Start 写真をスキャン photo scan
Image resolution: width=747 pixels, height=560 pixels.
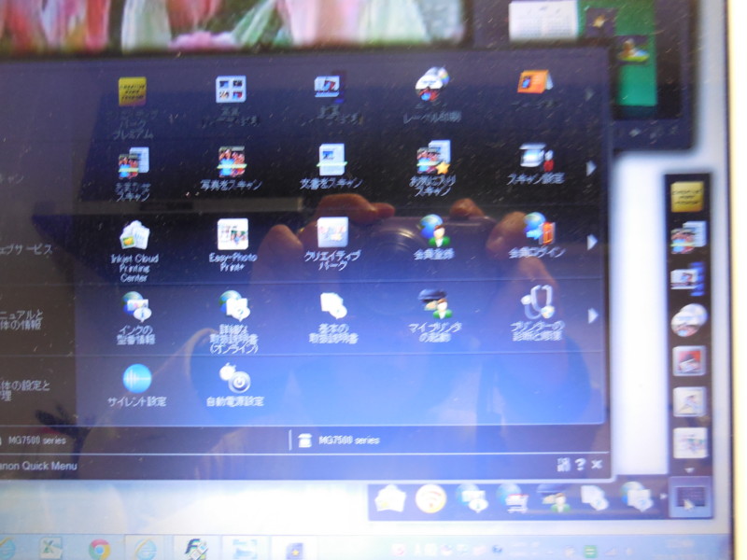(x=232, y=161)
